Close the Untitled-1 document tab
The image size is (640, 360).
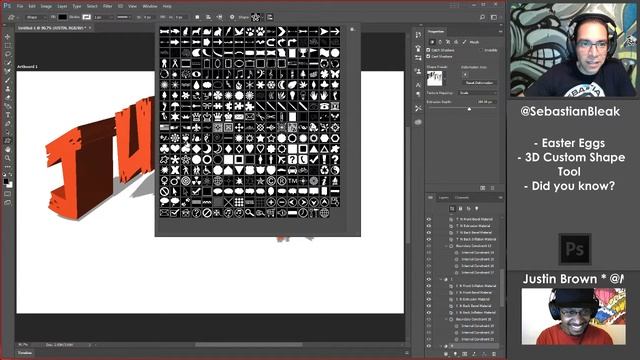[x=90, y=28]
